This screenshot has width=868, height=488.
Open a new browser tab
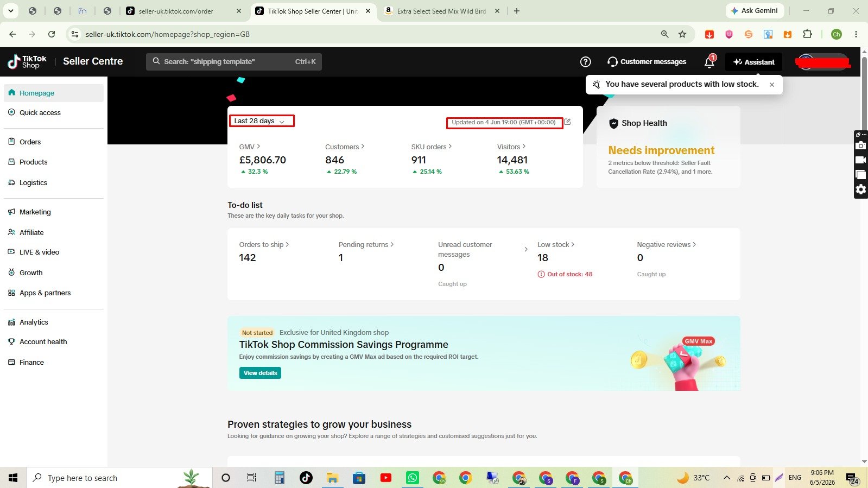516,11
